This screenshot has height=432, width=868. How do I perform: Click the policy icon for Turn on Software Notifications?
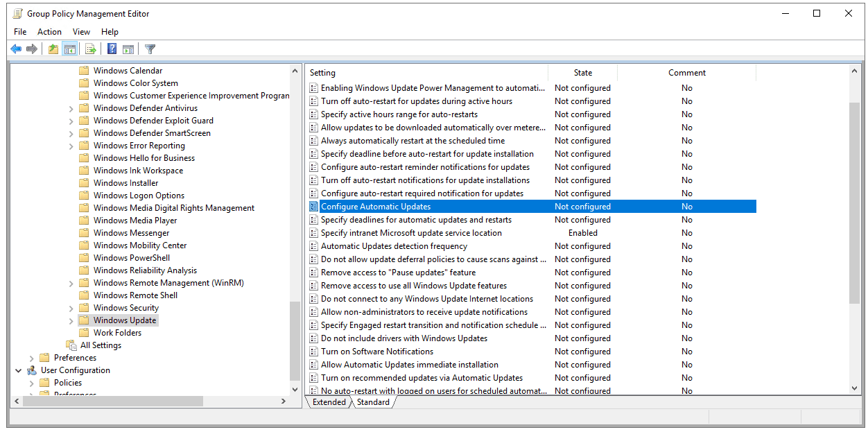click(x=314, y=352)
